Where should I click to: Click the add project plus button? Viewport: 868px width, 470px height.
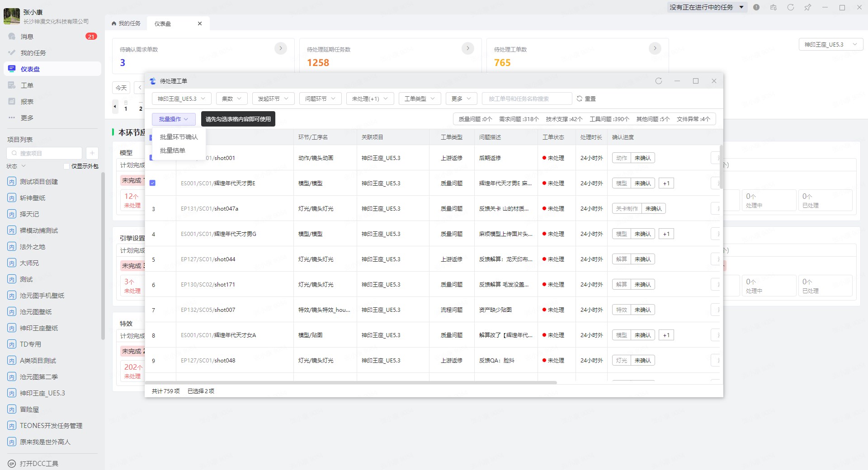tap(92, 153)
